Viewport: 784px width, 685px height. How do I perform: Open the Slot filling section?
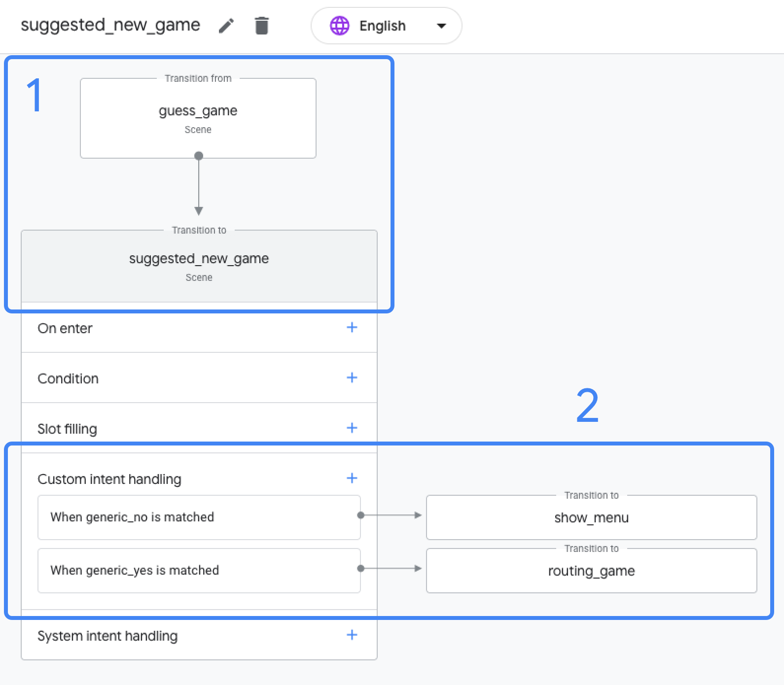[x=67, y=429]
